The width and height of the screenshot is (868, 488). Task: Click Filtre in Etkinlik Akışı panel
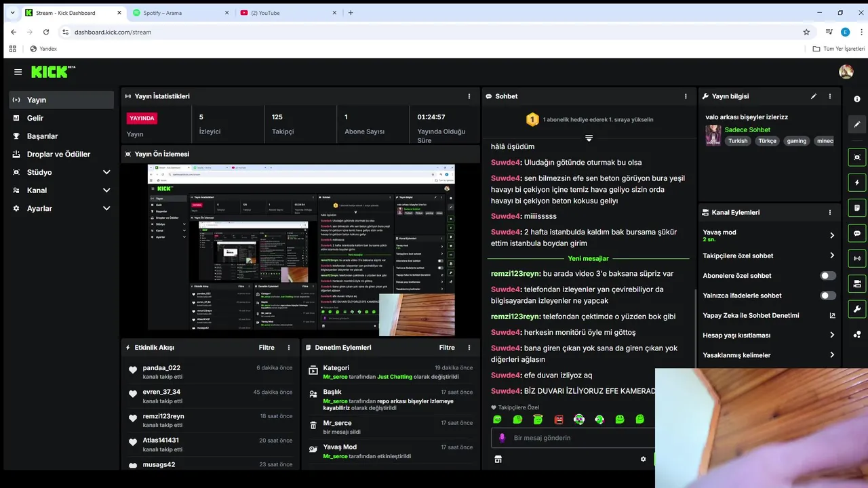pos(267,348)
